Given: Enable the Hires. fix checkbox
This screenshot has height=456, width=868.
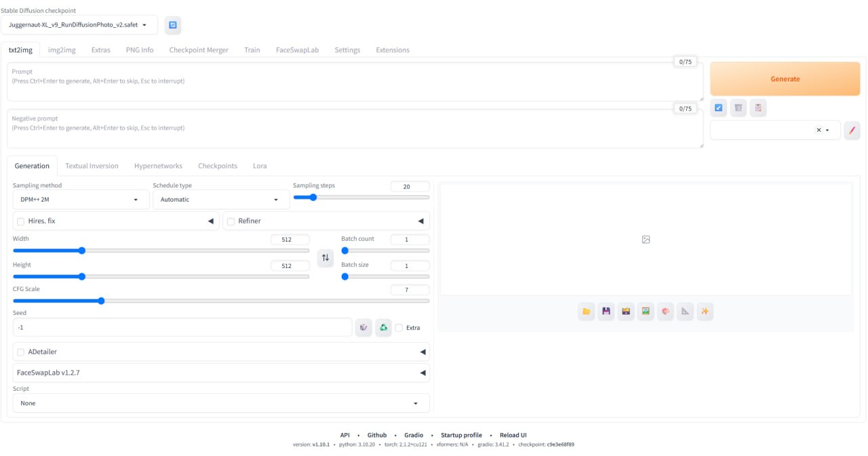Looking at the screenshot, I should point(21,221).
